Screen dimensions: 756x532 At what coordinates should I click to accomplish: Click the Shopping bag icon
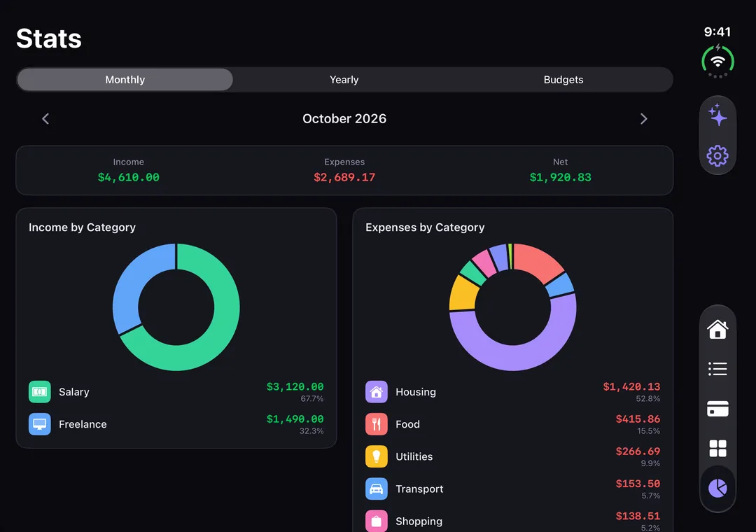[376, 521]
